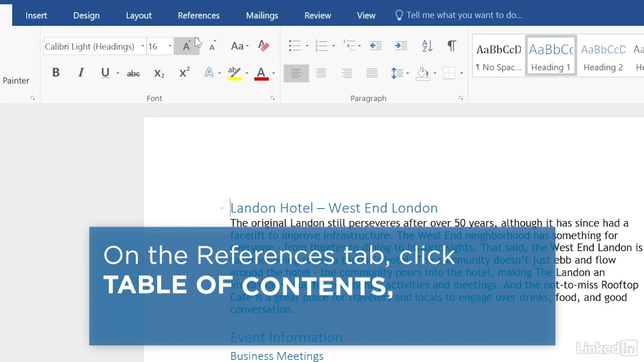Open Text Effects and Typography
The image size is (644, 362).
pyautogui.click(x=209, y=73)
